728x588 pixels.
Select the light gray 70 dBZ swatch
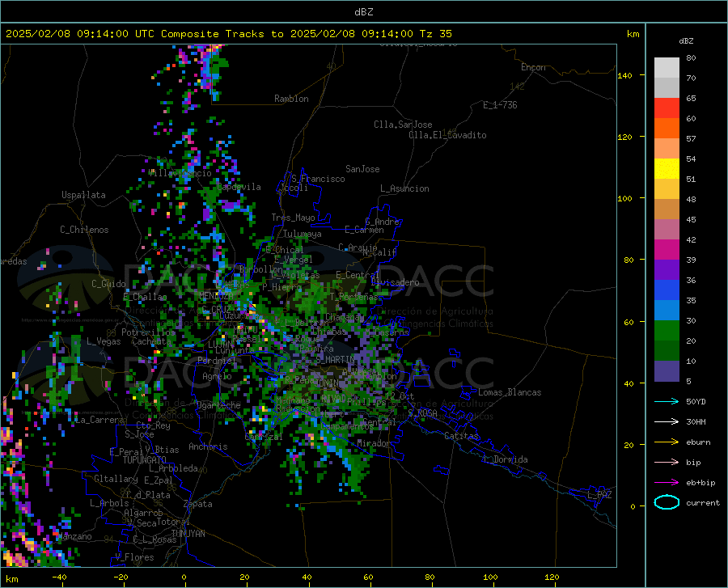tap(667, 68)
